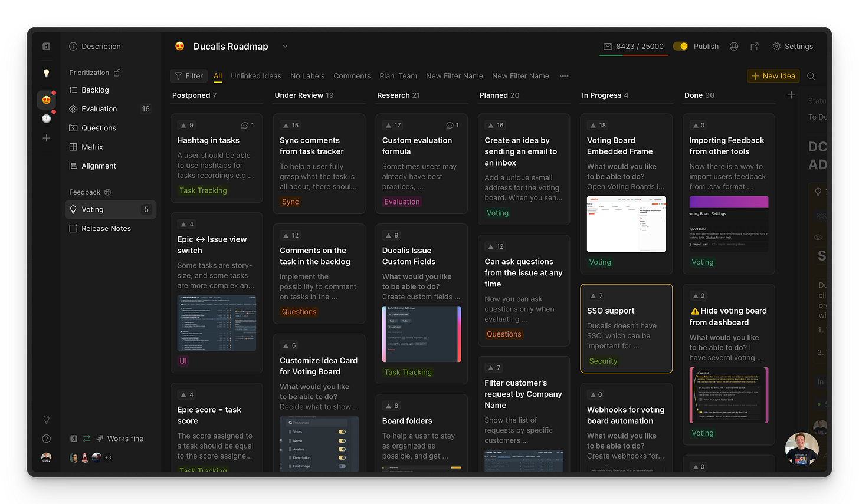This screenshot has height=504, width=859.
Task: Open screenshot thumbnail on Voting Board Embedded Frame card
Action: point(627,224)
